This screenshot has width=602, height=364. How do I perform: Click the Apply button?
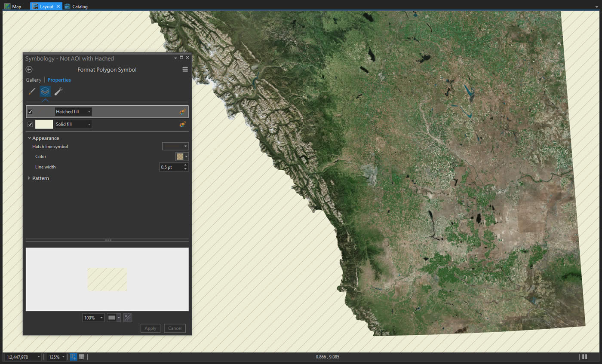point(150,328)
